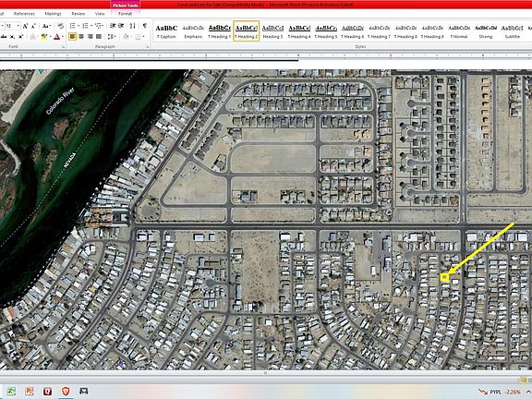The image size is (532, 399).
Task: Click the Clear Formatting icon
Action: pos(61,26)
